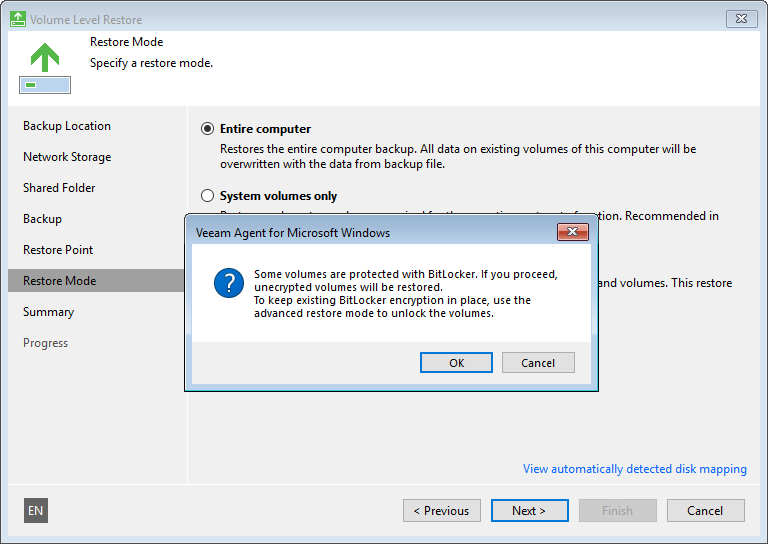Click the EN language indicator
The image size is (768, 544).
(36, 511)
